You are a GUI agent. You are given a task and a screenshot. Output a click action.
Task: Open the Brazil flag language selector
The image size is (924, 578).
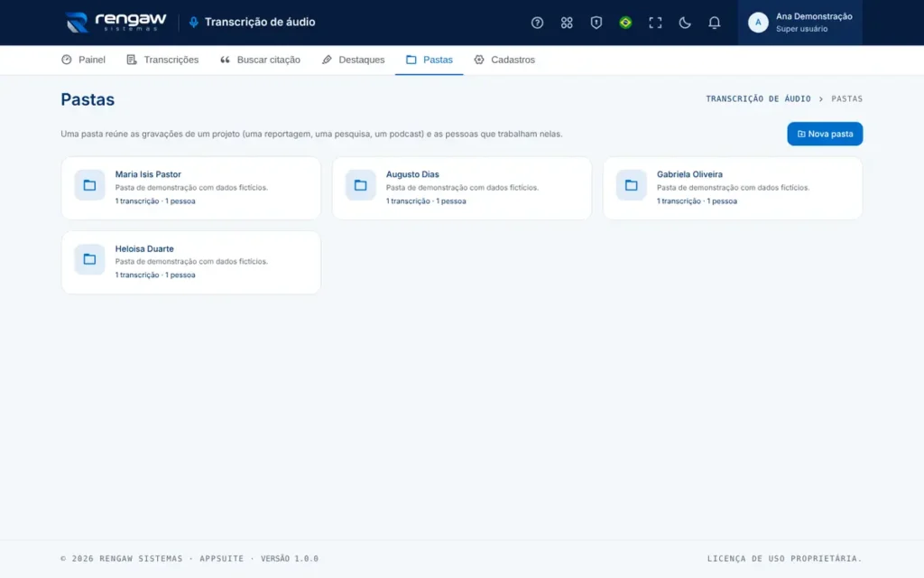625,23
